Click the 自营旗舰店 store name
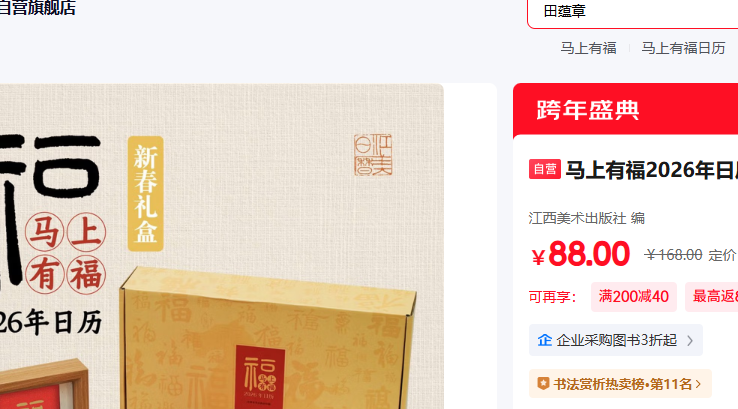 (x=38, y=8)
